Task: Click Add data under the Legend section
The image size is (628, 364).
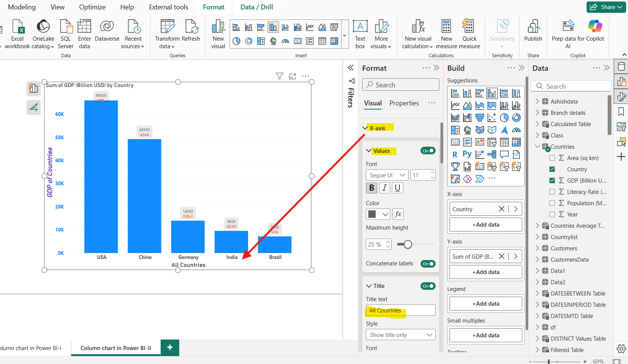Action: (486, 304)
